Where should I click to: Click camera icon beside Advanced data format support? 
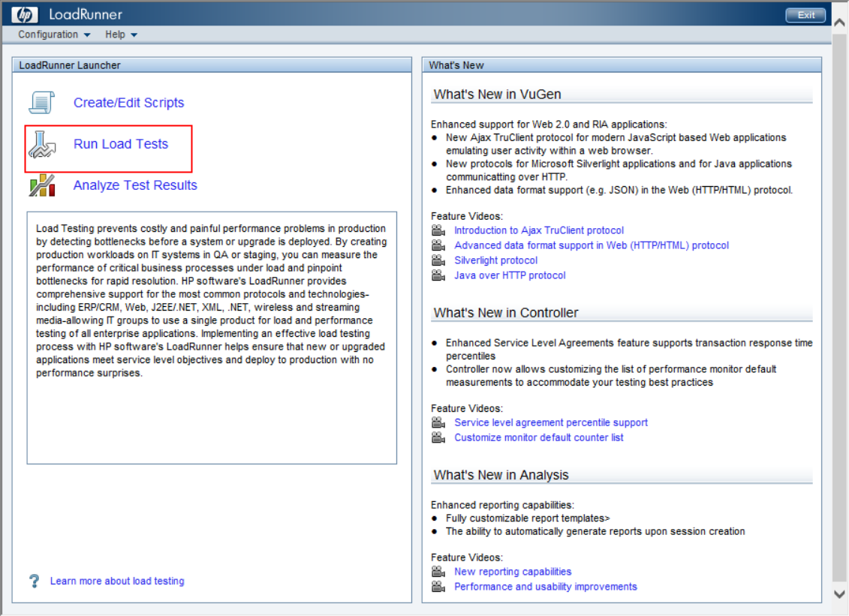(x=438, y=245)
